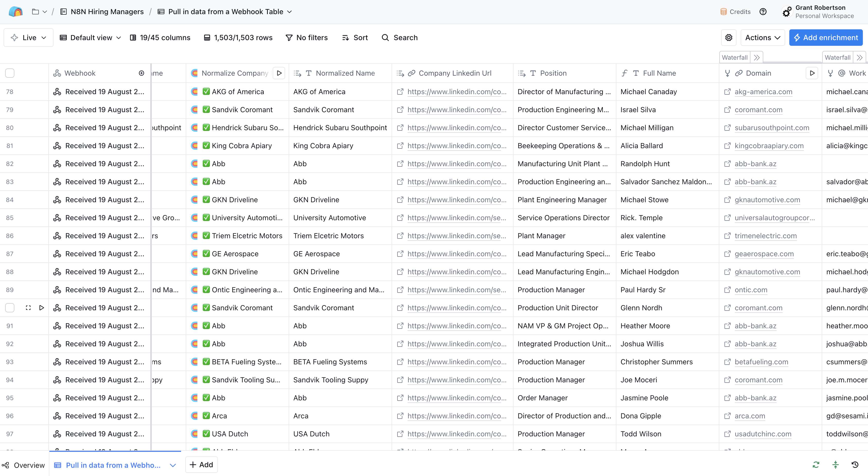Click the table settings gear icon
The width and height of the screenshot is (868, 476).
click(x=729, y=37)
